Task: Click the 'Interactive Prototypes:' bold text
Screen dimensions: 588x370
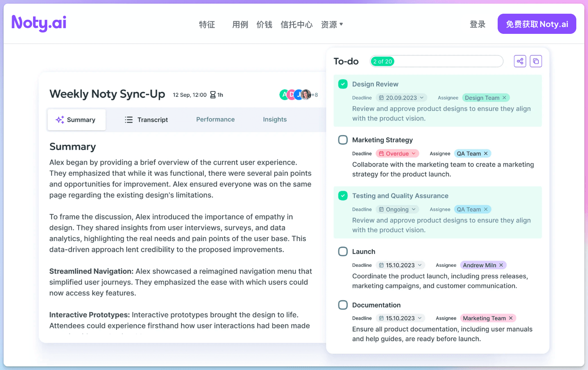Action: pyautogui.click(x=90, y=315)
